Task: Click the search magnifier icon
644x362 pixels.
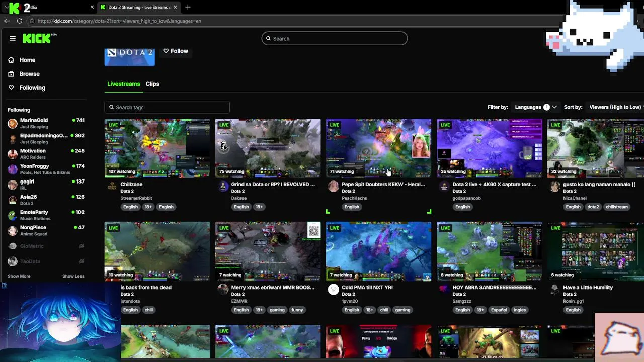Action: [x=268, y=38]
